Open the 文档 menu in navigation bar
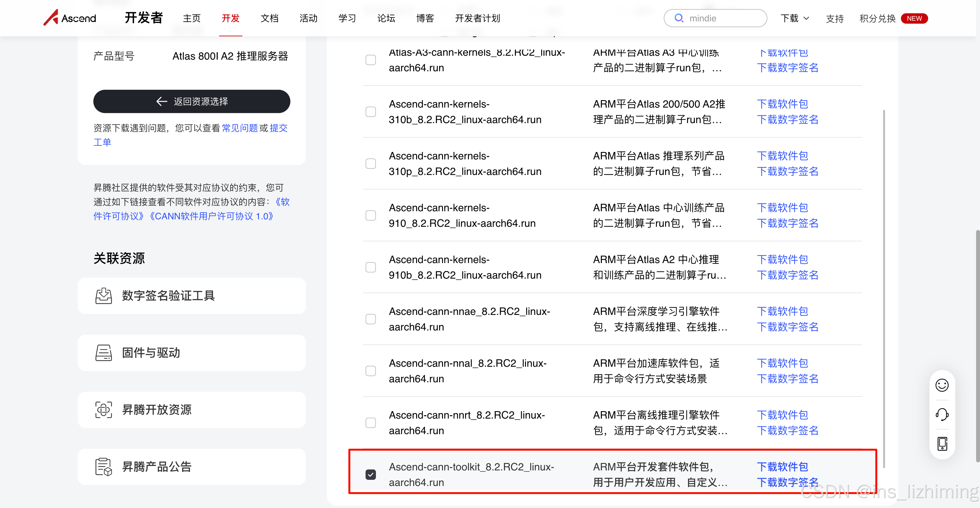The width and height of the screenshot is (980, 508). click(x=269, y=18)
